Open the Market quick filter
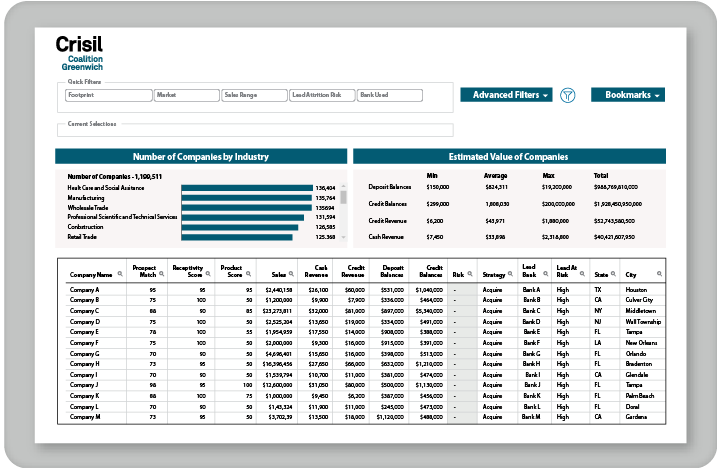This screenshot has height=468, width=720. click(x=185, y=96)
